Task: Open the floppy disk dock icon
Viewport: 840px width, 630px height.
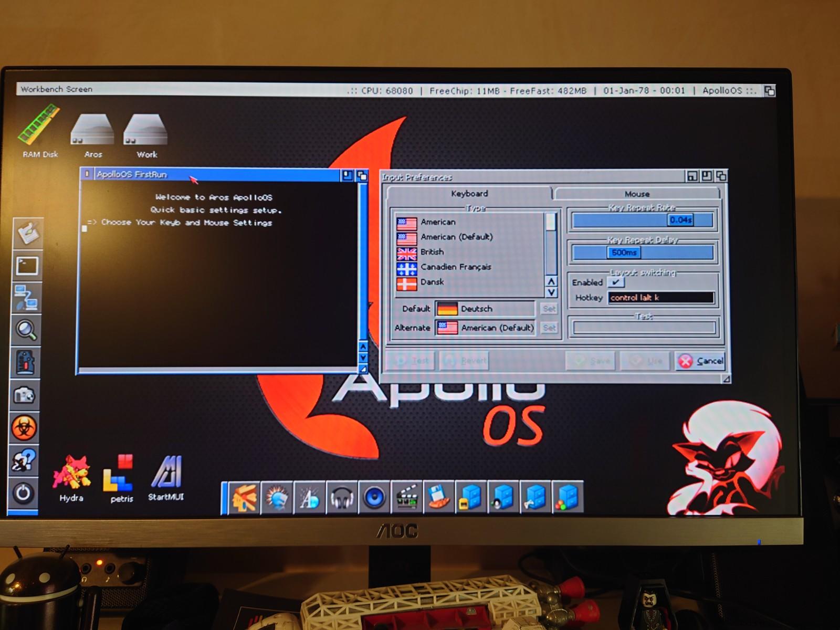Action: click(x=438, y=497)
